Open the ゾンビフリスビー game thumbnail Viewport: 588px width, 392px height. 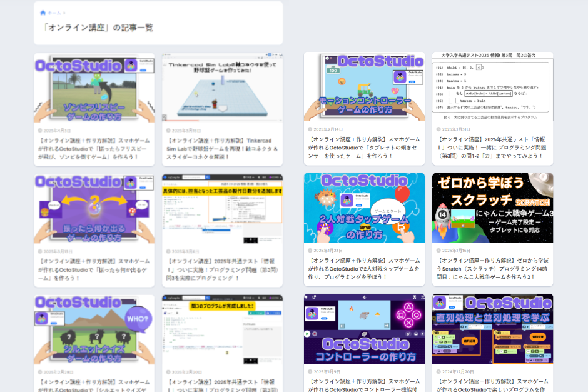(x=94, y=88)
